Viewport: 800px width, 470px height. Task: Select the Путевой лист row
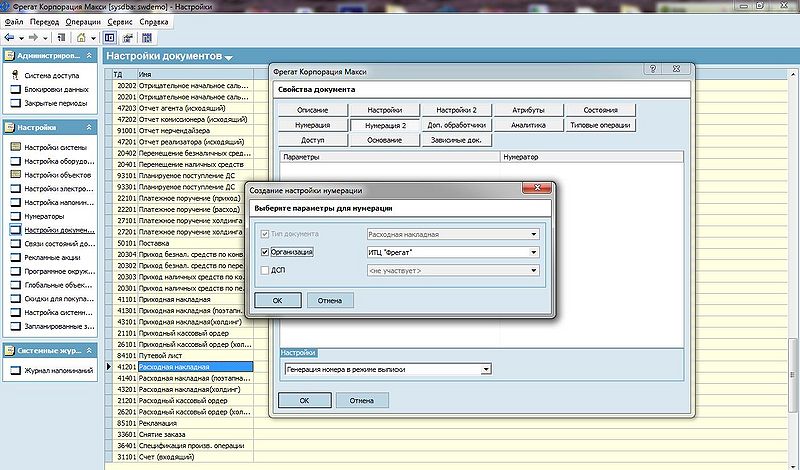tap(195, 355)
